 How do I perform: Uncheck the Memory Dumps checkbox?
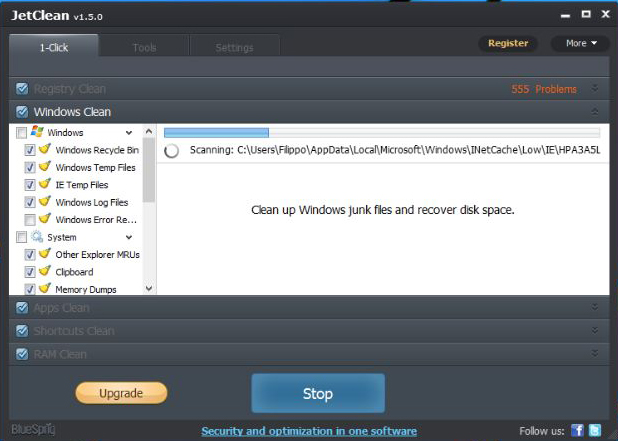(x=30, y=289)
